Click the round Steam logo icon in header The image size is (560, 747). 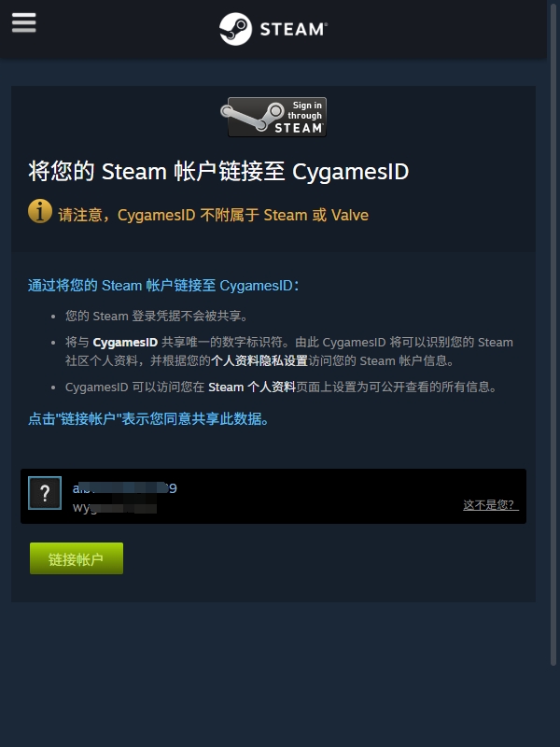[235, 29]
